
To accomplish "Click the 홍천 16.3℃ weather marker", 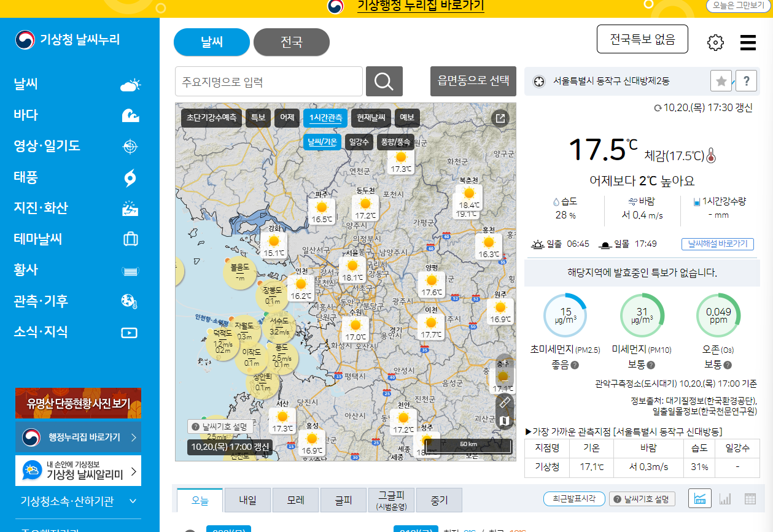I will point(489,247).
